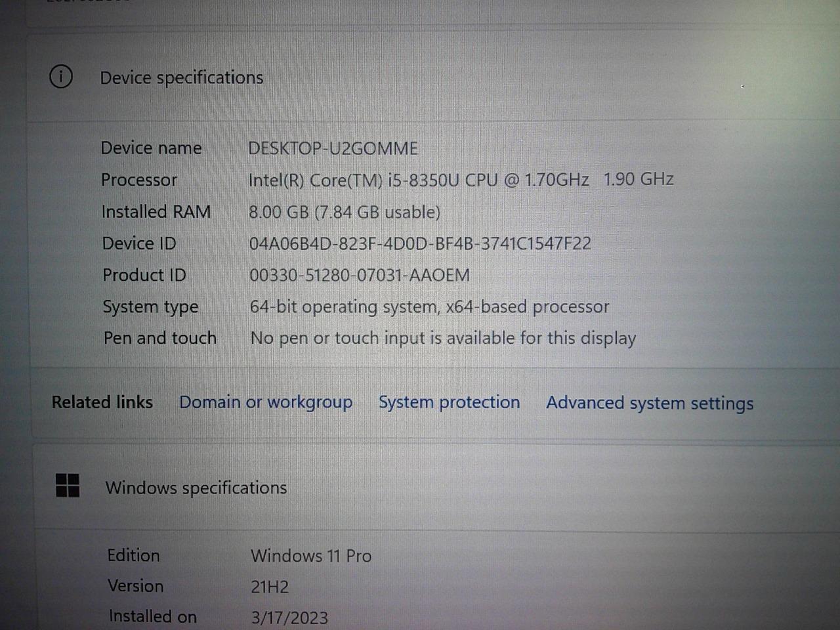
Task: Click the Device specifications heading
Action: point(182,77)
